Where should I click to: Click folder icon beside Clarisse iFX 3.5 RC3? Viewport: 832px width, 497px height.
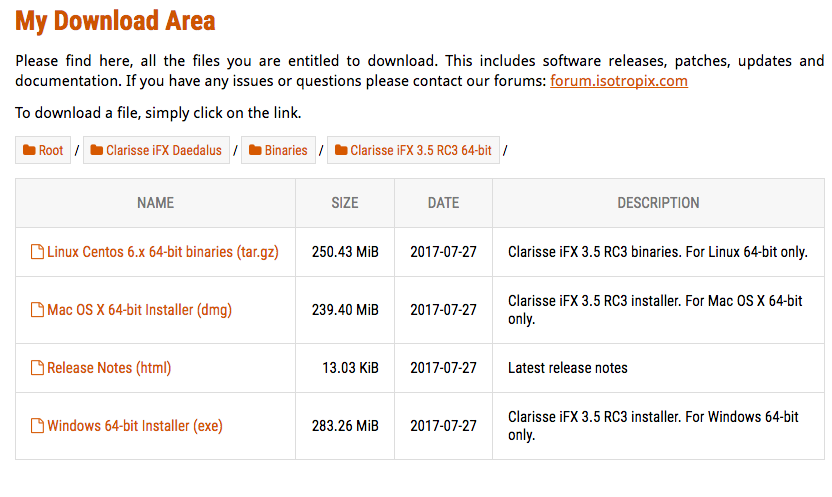341,150
